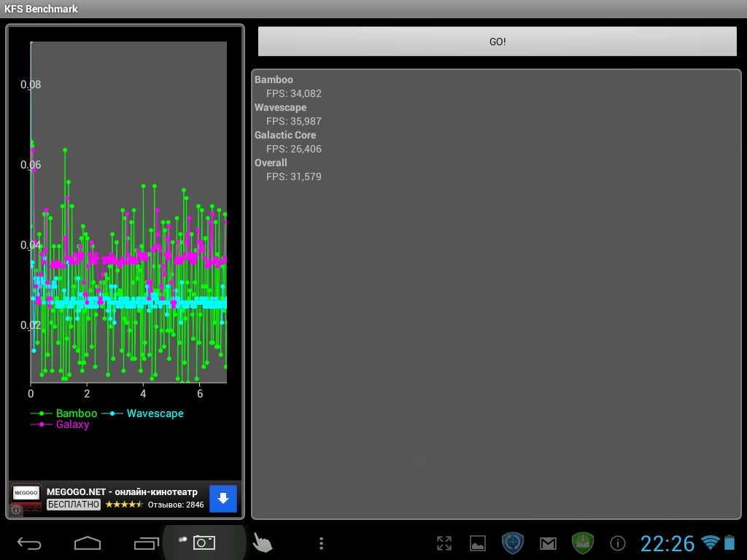
Task: Tap the camera screenshot icon
Action: tap(204, 542)
